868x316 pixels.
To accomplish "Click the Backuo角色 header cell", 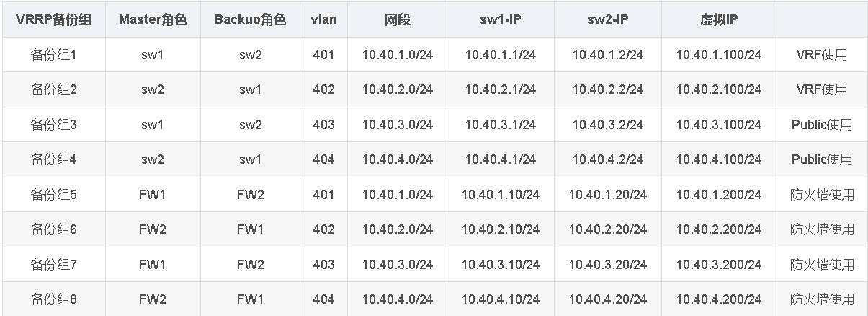I will [250, 20].
